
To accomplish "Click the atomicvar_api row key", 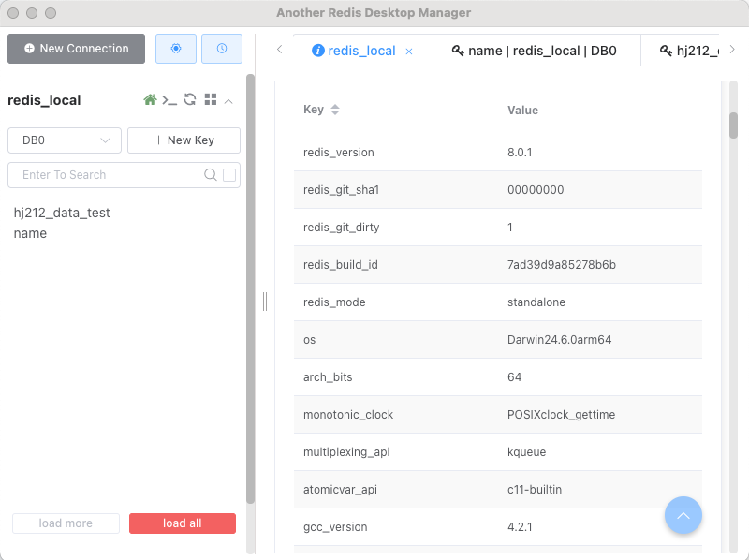I will pos(340,489).
